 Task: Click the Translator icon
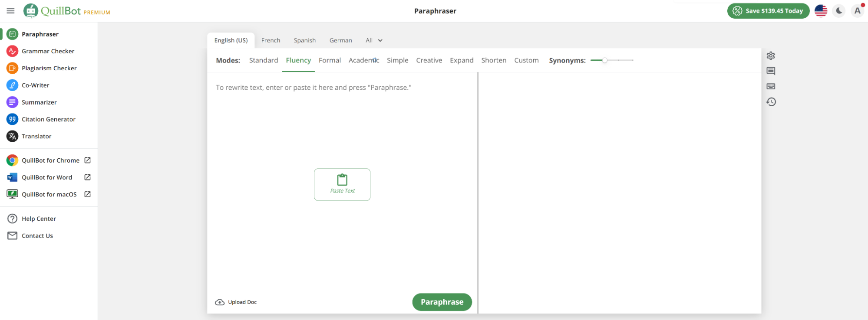12,136
